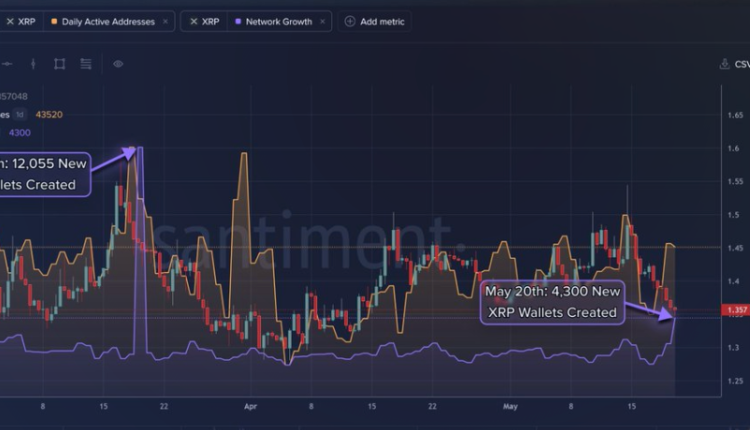Screen dimensions: 750x430
Task: Click the 1.357 current price label
Action: [x=736, y=310]
